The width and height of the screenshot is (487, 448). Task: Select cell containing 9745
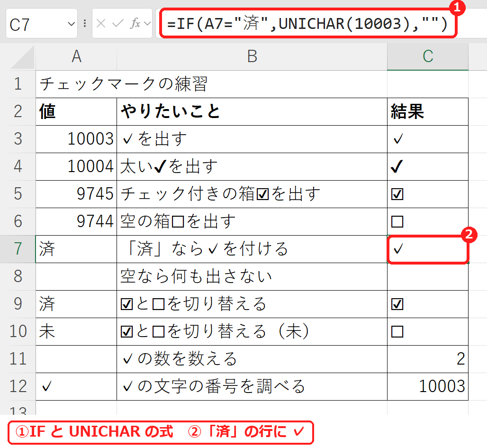pyautogui.click(x=76, y=194)
